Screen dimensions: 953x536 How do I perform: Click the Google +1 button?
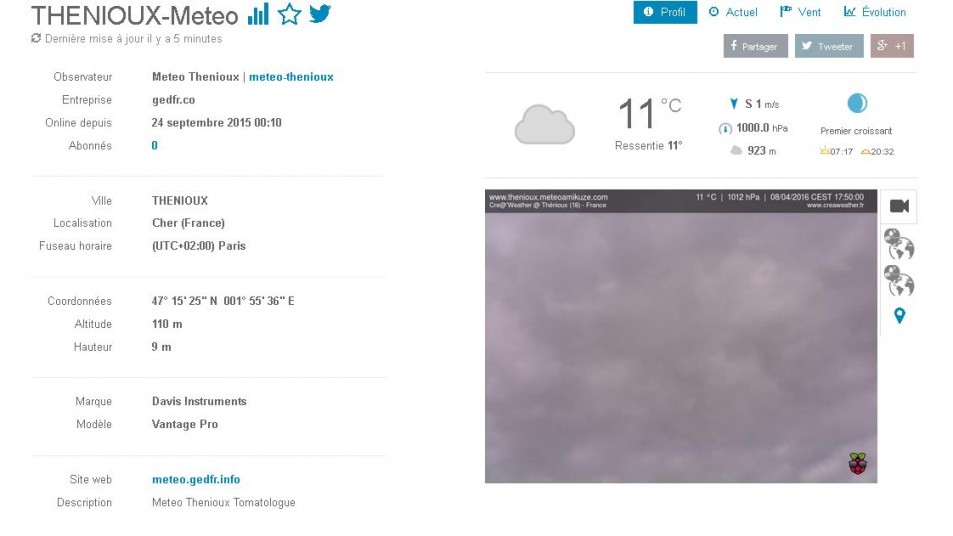click(x=892, y=46)
